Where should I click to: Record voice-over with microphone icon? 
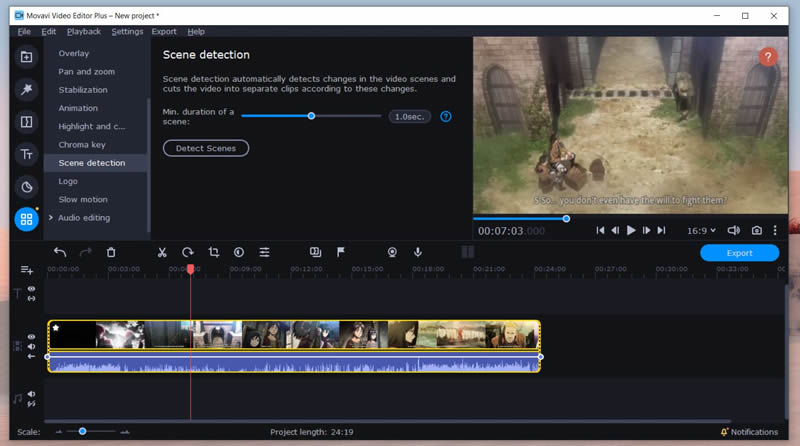click(x=418, y=252)
